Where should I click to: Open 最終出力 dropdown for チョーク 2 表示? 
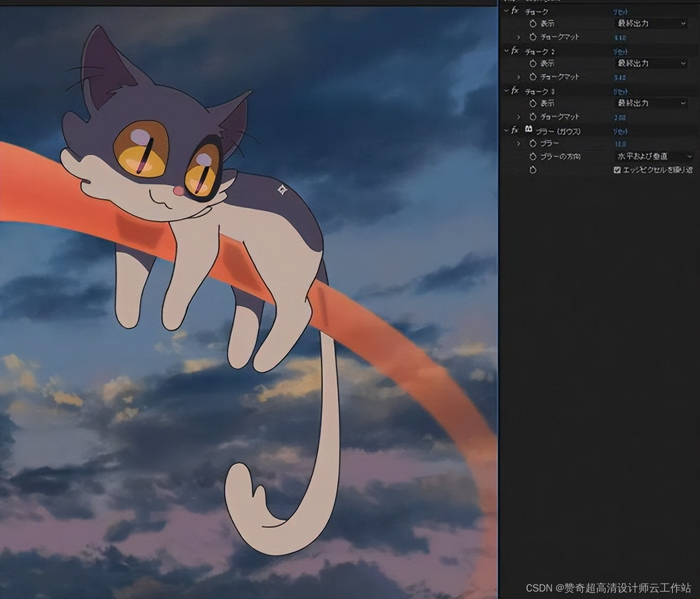tap(651, 63)
